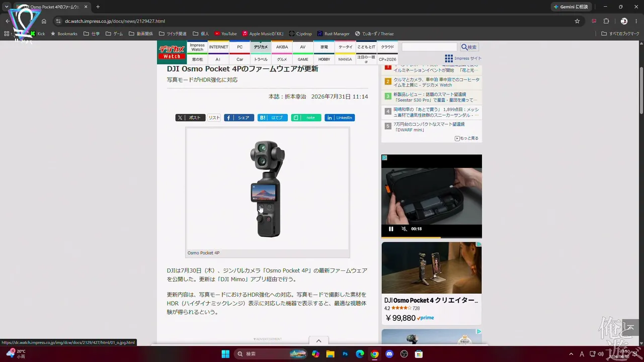Open the Kick bookmark
This screenshot has width=644, height=362.
point(38,34)
